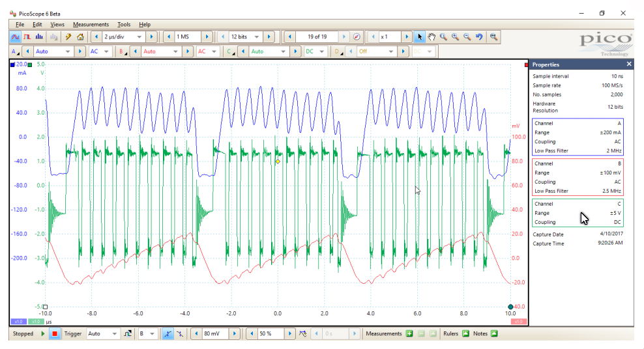Decrease sample count left of 1 MS

(x=168, y=37)
